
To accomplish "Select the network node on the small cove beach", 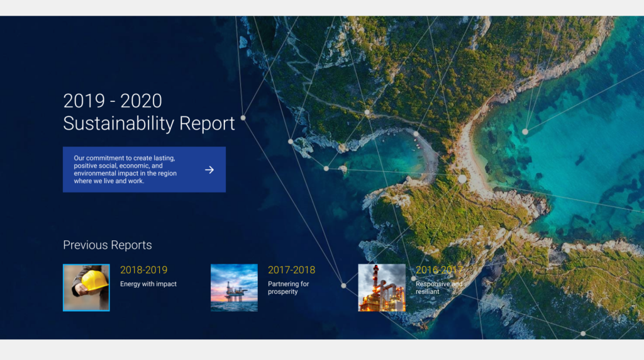I will 416,133.
